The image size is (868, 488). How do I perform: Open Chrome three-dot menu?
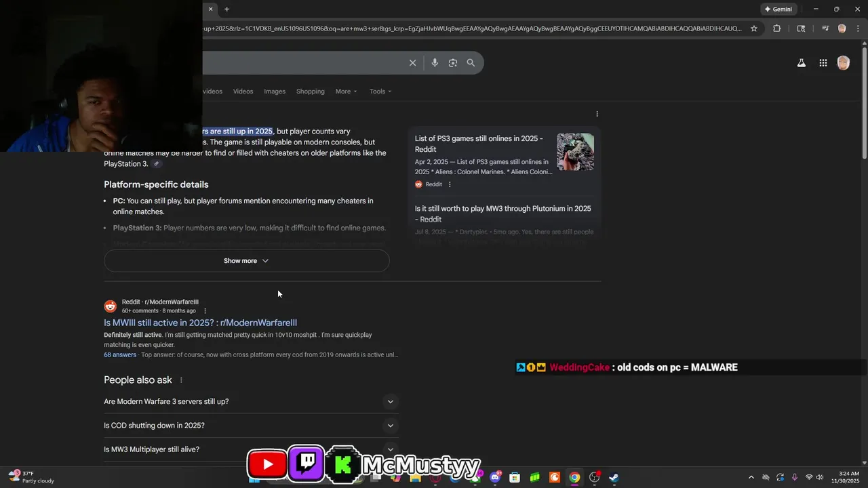[856, 28]
